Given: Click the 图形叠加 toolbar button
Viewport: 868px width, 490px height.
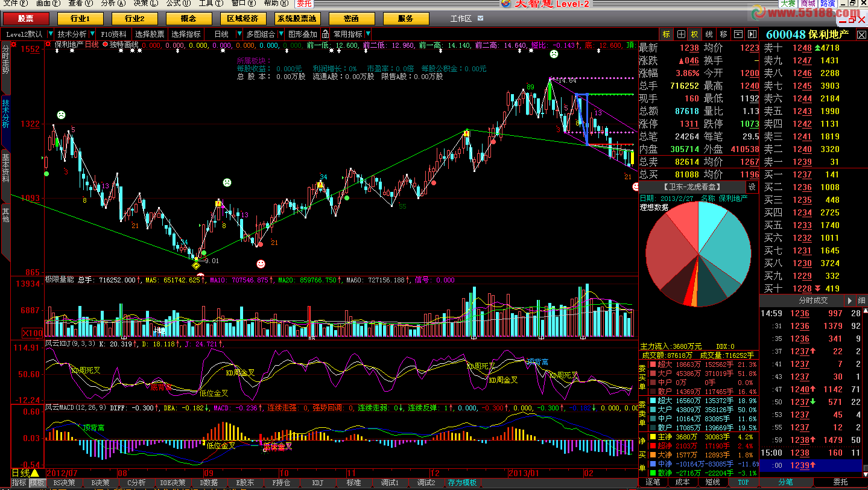Looking at the screenshot, I should [302, 34].
